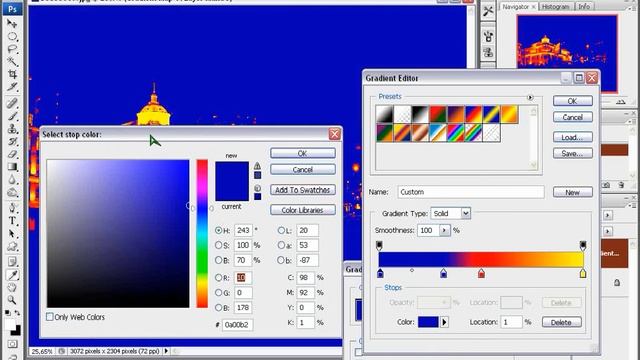Select the Lasso tool
Screen dimensions: 640x360
pyautogui.click(x=12, y=49)
